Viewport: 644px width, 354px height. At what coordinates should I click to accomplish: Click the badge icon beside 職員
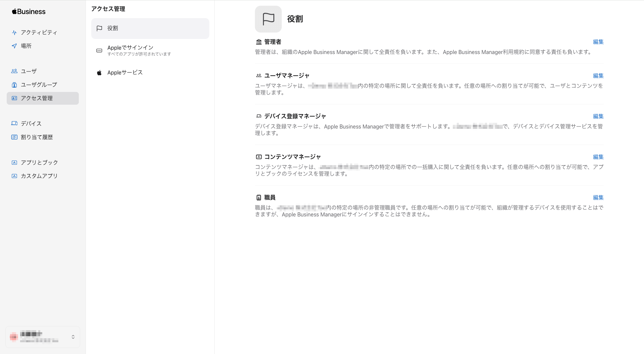[259, 198]
